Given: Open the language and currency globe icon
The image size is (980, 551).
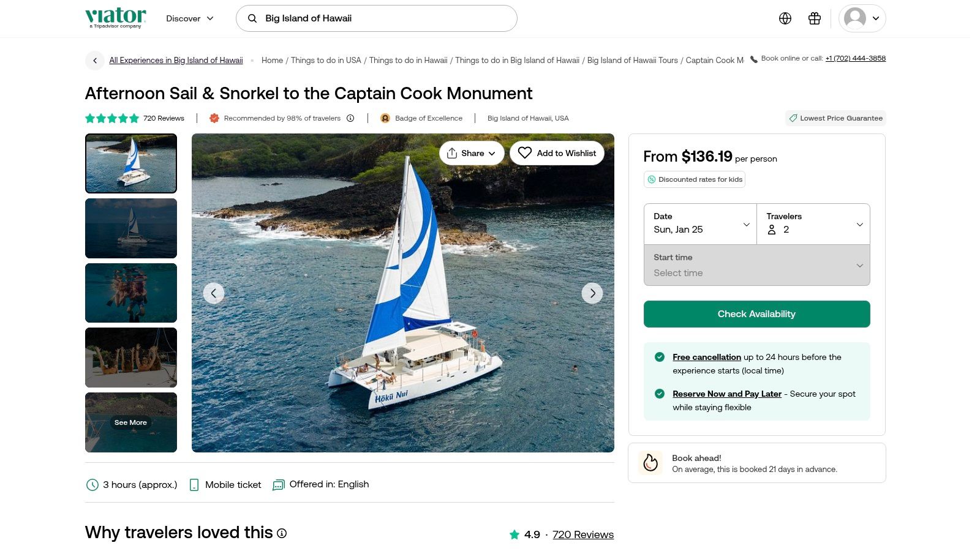Looking at the screenshot, I should pyautogui.click(x=785, y=18).
